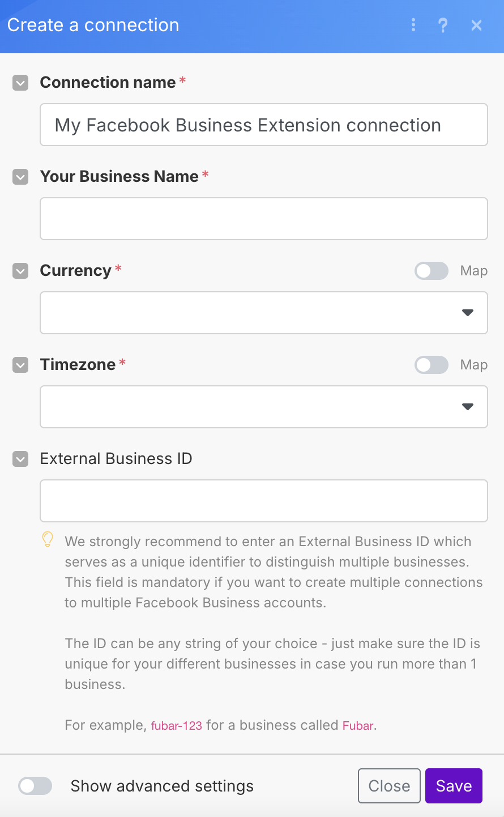
Task: Save the new connection
Action: click(x=454, y=786)
